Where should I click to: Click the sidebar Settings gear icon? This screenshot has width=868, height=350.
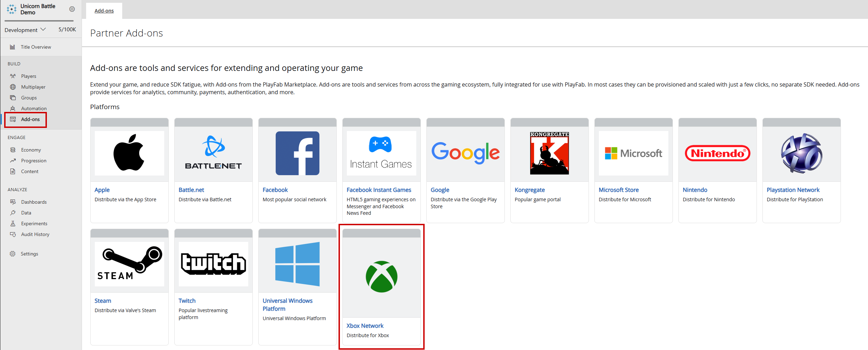(x=12, y=254)
